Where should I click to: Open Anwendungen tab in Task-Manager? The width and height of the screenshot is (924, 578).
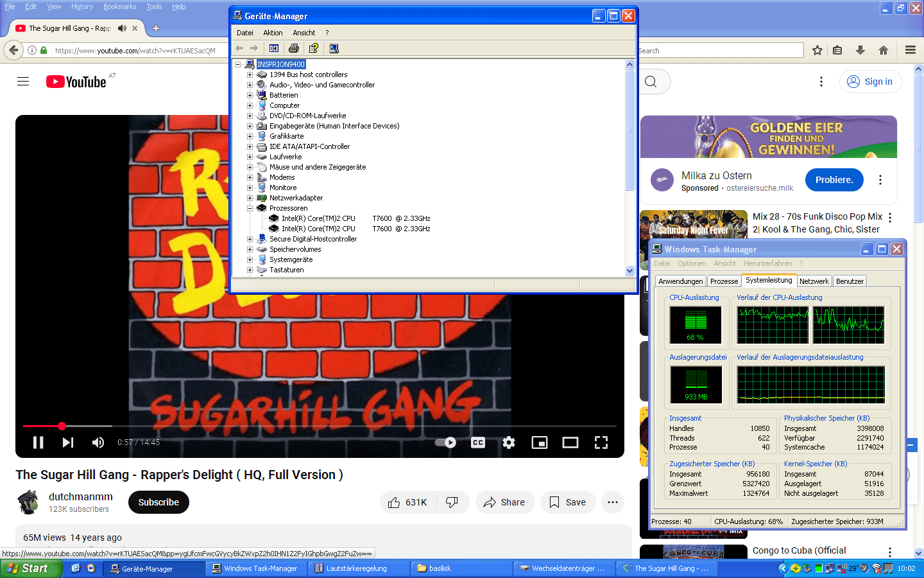coord(680,281)
